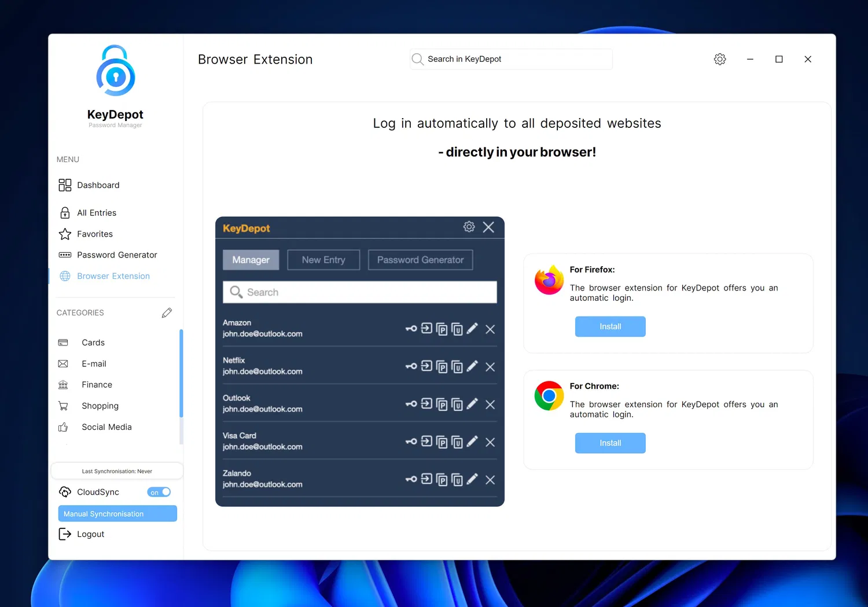
Task: Click the key icon for Amazon
Action: point(411,329)
